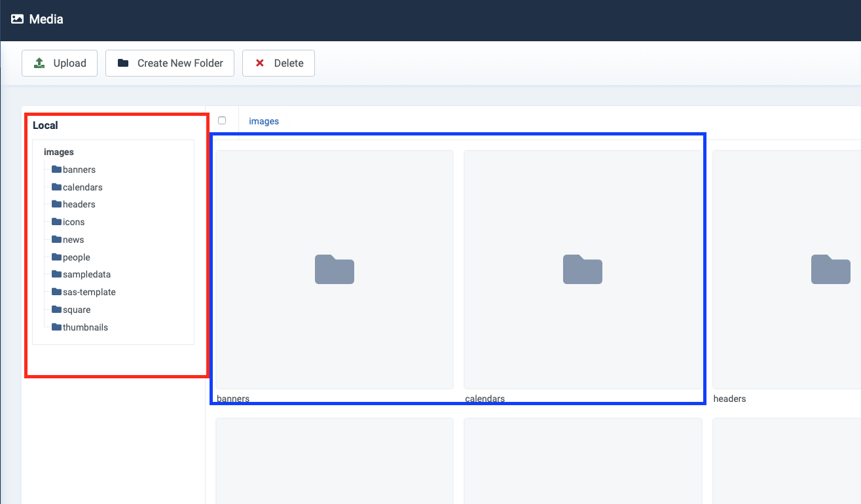Viewport: 861px width, 504px height.
Task: Select news folder in the tree
Action: (73, 240)
